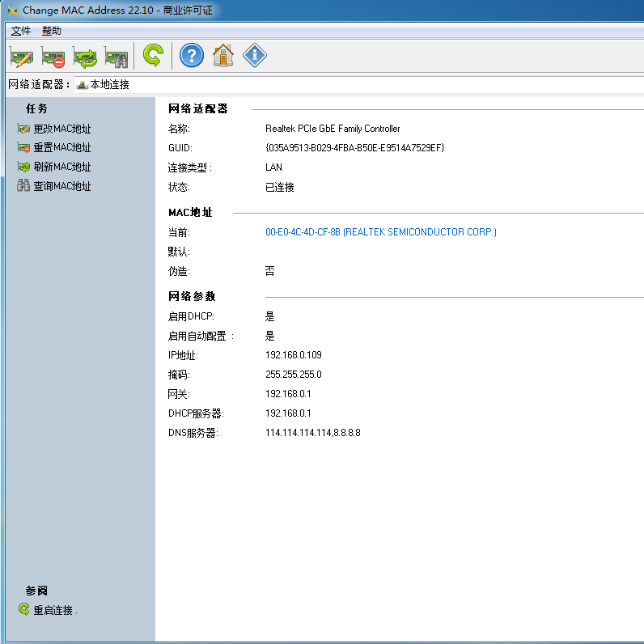Click the binoculars icon next to 查询MAC地址
644x644 pixels.
(23, 185)
